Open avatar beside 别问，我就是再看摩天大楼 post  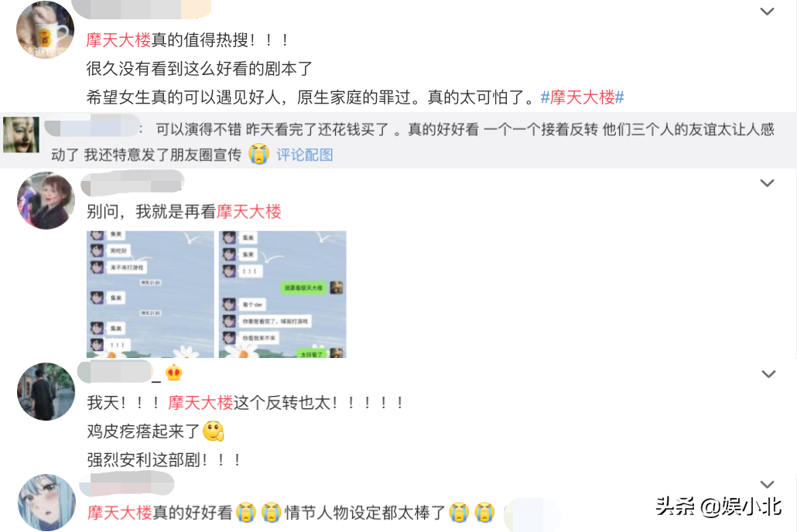pyautogui.click(x=46, y=200)
